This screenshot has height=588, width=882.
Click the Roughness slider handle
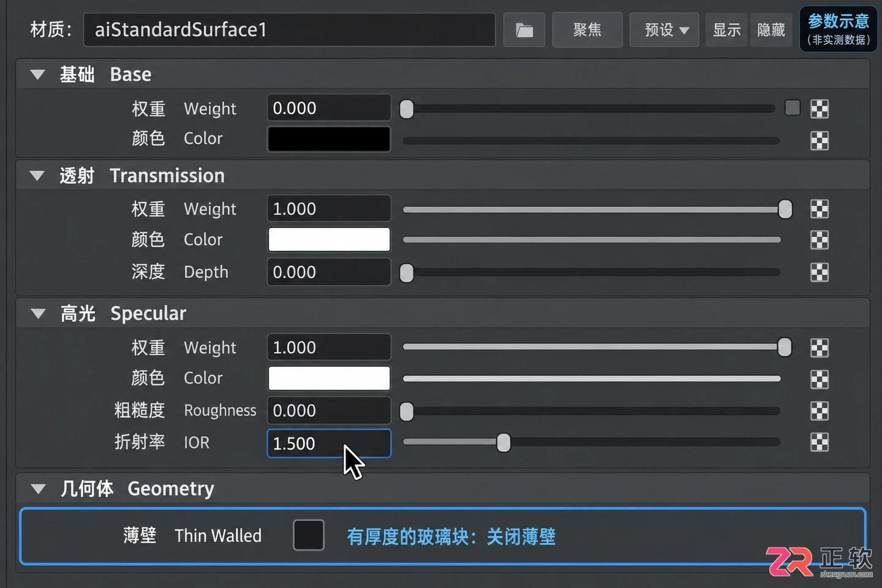(407, 412)
